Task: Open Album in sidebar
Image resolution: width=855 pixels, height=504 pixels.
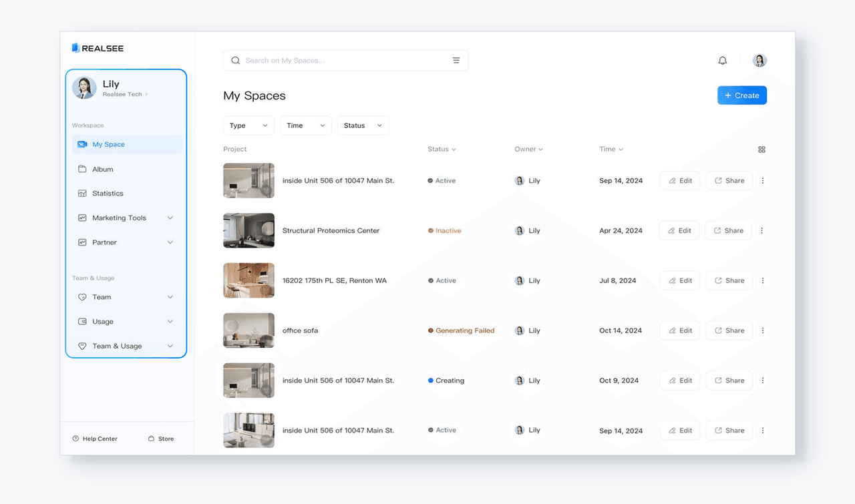Action: point(127,169)
